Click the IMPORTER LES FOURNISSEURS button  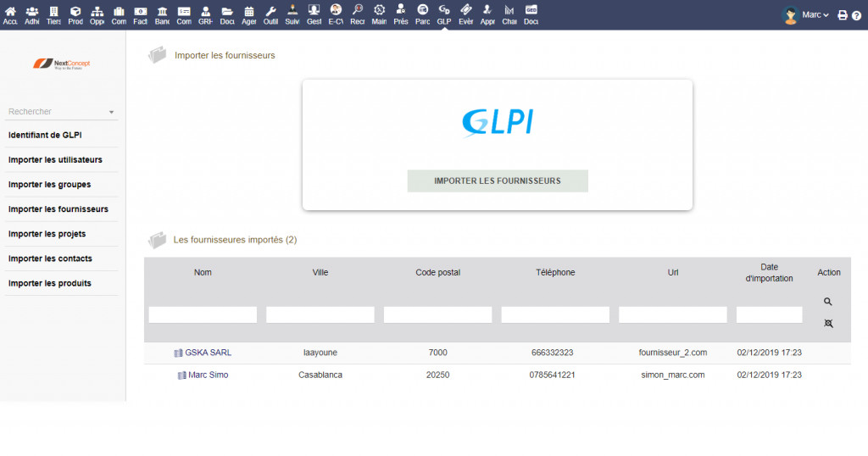[x=498, y=181]
